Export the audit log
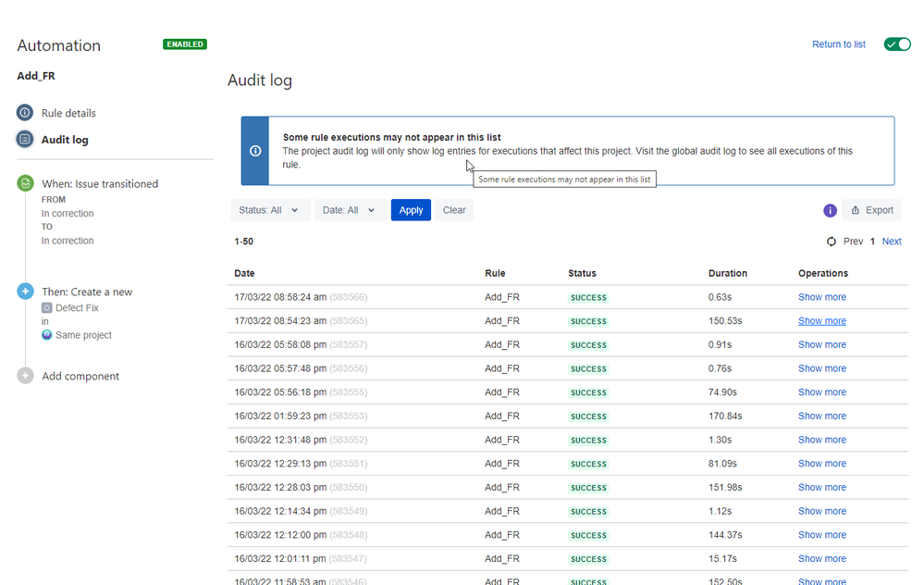Viewport: 924px width, 585px height. 872,210
